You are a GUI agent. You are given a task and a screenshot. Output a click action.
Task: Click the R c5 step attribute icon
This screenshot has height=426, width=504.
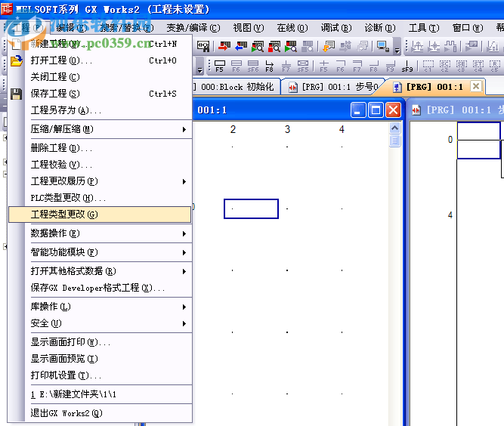(495, 66)
